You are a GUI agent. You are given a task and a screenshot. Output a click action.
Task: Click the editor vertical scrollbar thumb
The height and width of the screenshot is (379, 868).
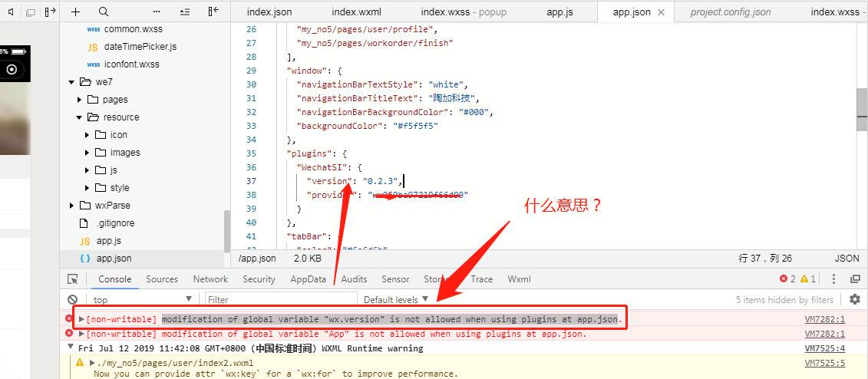click(x=862, y=110)
